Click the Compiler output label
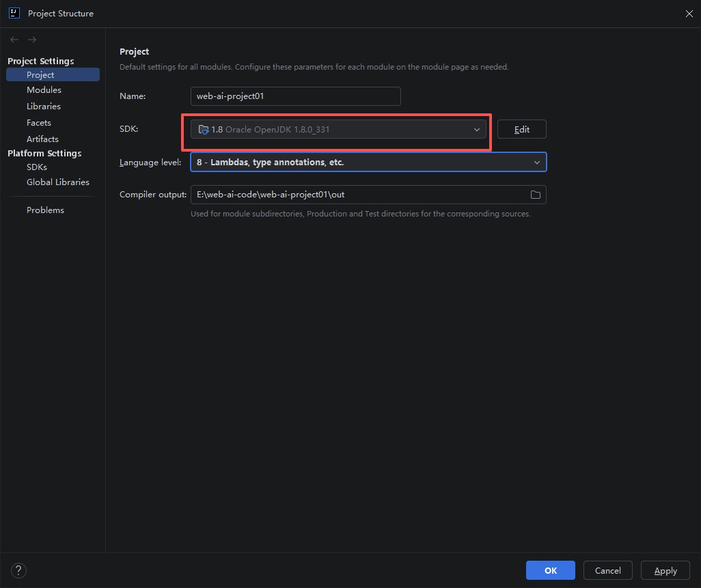Screen dimensions: 701x588 (153, 195)
